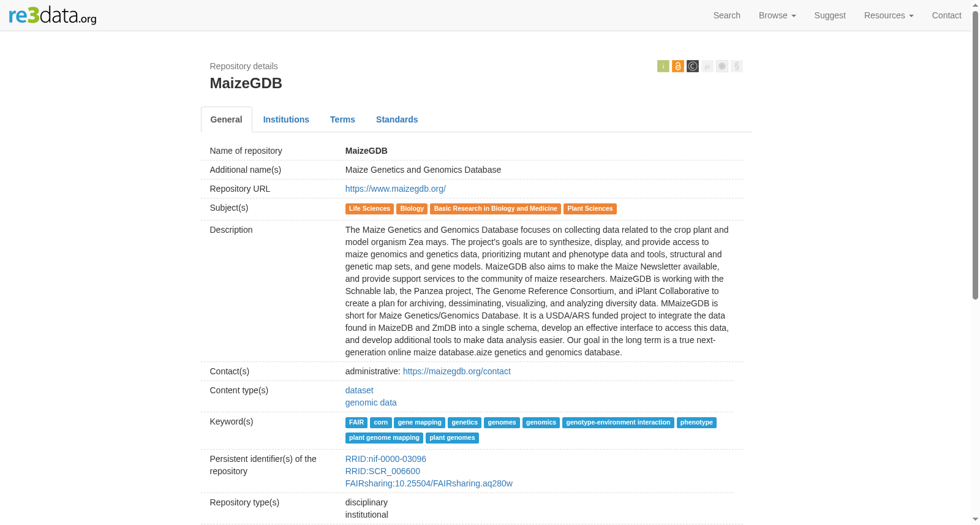Viewport: 980px width, 525px height.
Task: Open the https://www.maizegdb.org/ repository URL
Action: pyautogui.click(x=396, y=189)
